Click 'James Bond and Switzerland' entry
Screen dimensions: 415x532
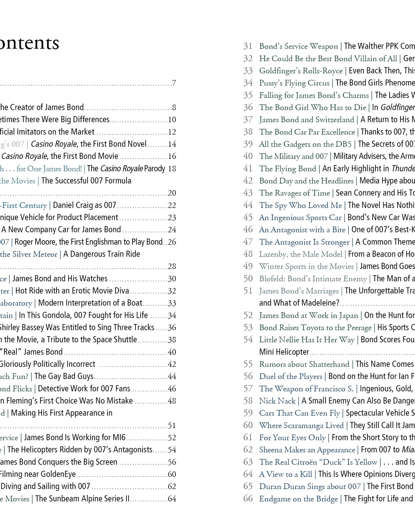[306, 120]
